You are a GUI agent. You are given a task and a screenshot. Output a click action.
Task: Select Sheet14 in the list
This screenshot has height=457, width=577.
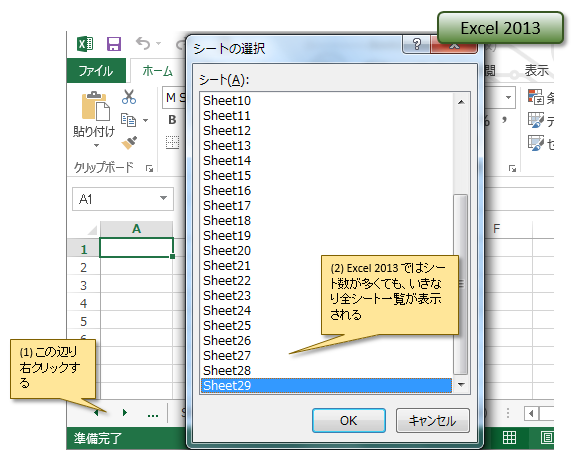326,160
